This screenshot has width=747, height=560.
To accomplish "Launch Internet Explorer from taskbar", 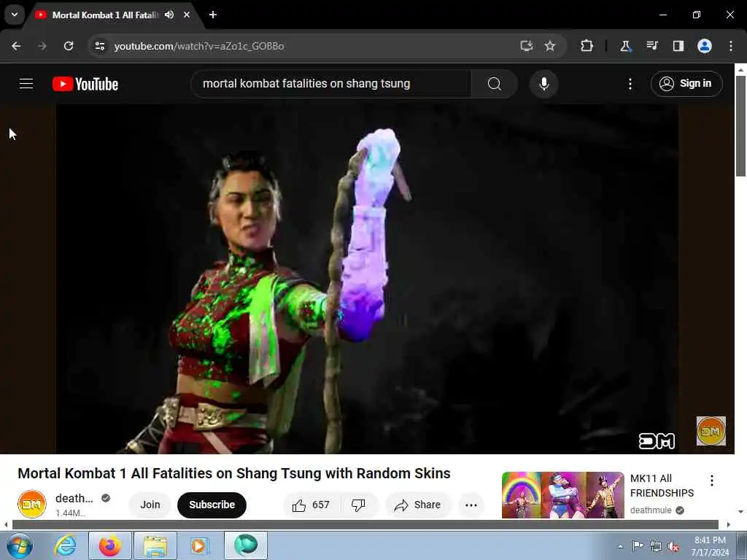I will click(65, 545).
